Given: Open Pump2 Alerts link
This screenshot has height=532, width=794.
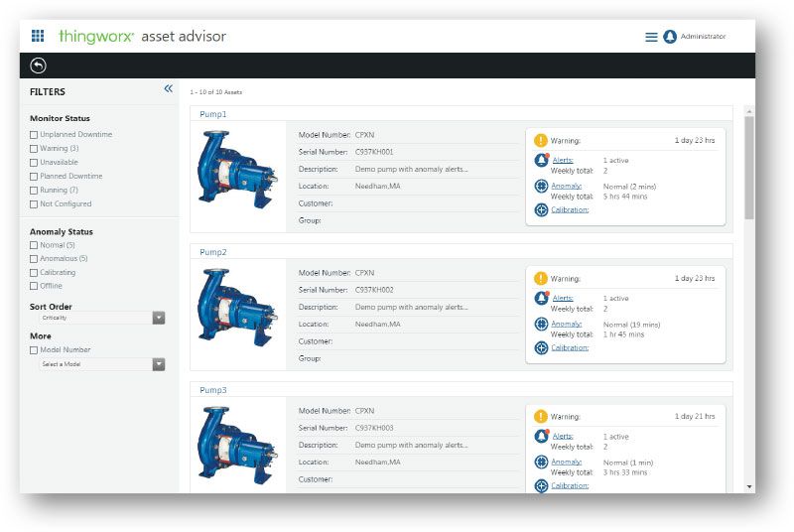Looking at the screenshot, I should pos(563,298).
